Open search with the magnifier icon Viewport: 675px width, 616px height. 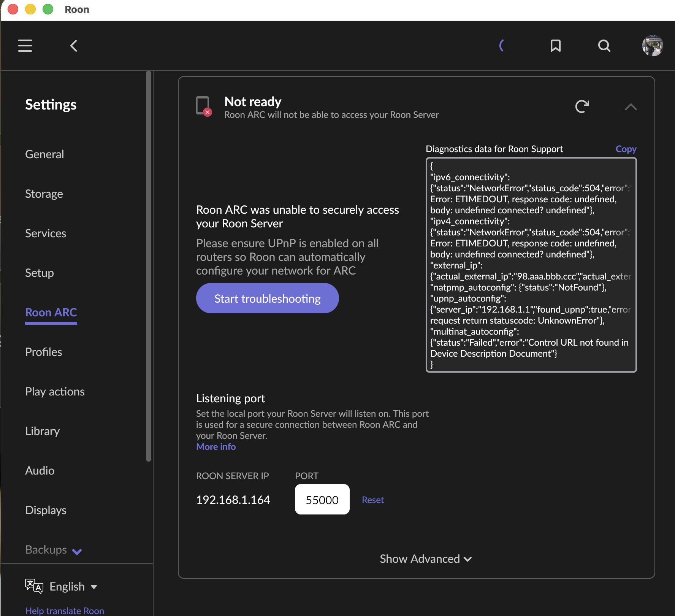tap(604, 46)
